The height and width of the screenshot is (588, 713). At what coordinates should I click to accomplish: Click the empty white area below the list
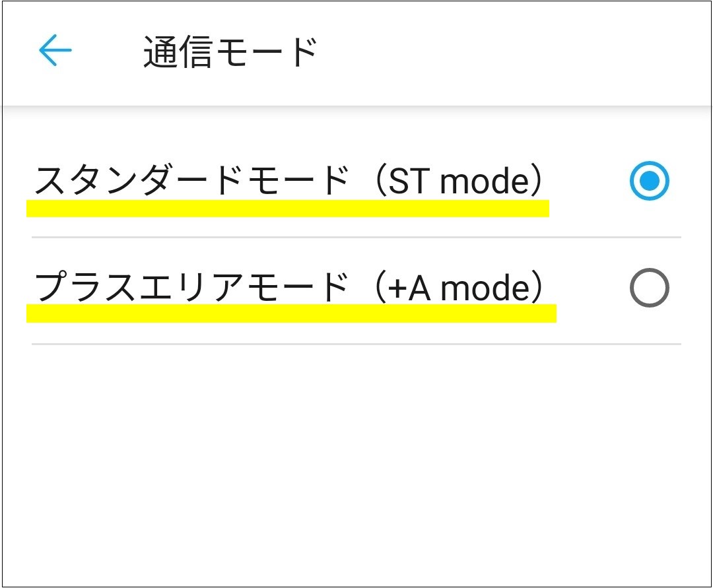[x=356, y=462]
